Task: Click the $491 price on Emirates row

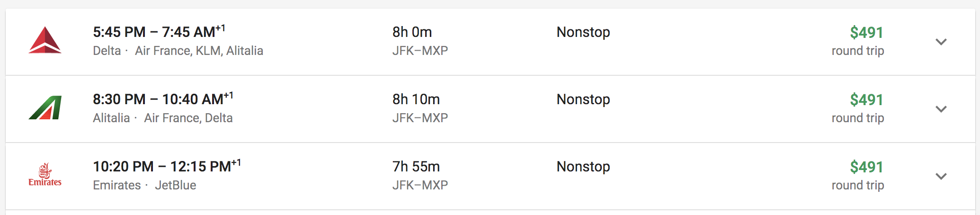Action: point(866,167)
